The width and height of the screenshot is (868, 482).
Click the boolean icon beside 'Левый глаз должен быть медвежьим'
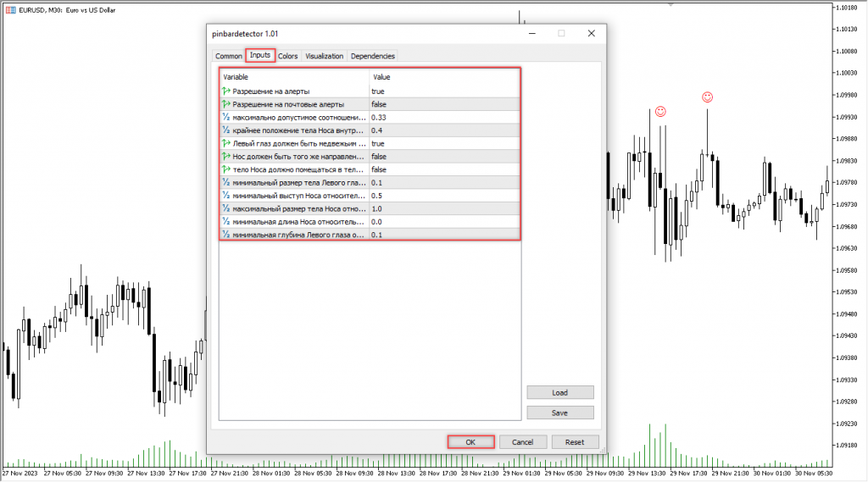226,143
